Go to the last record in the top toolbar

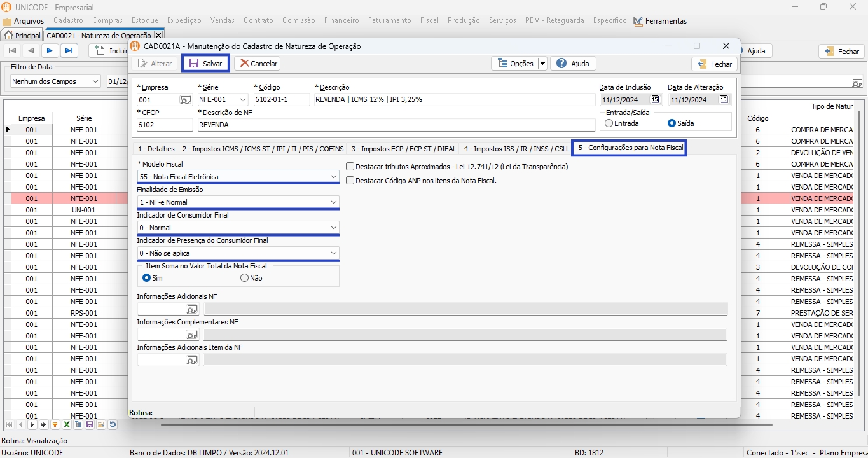tap(69, 51)
